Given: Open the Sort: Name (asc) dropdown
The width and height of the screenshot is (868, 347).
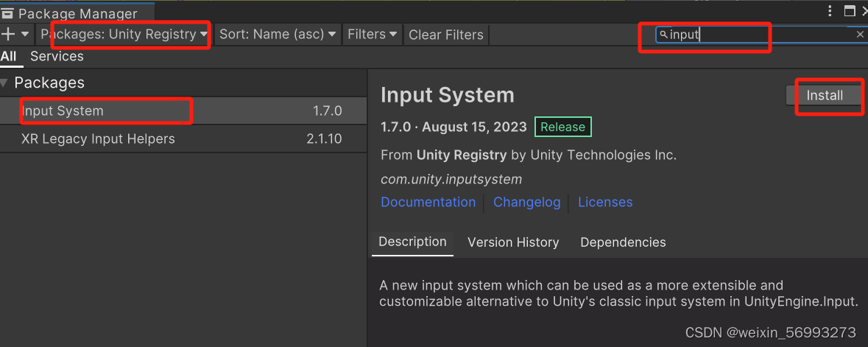Looking at the screenshot, I should pos(278,35).
